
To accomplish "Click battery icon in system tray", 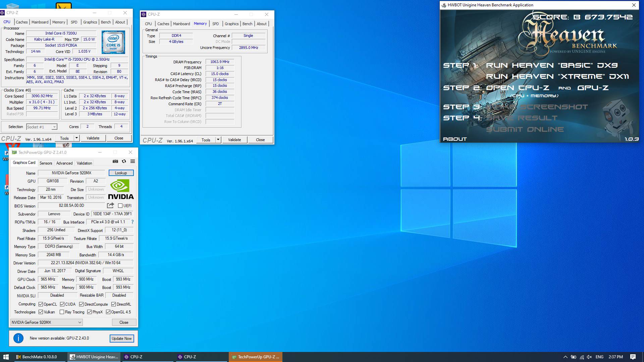I will coord(574,357).
